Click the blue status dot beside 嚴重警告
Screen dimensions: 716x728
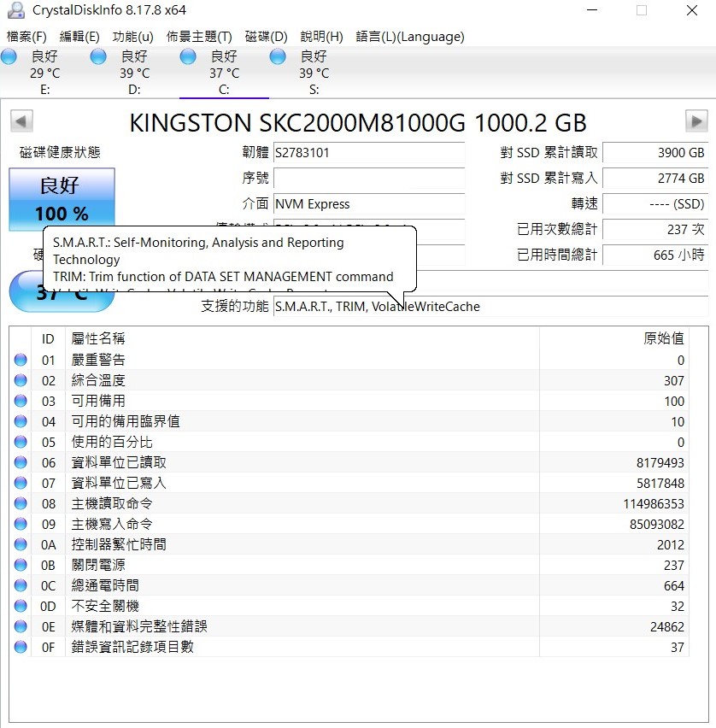[x=19, y=360]
